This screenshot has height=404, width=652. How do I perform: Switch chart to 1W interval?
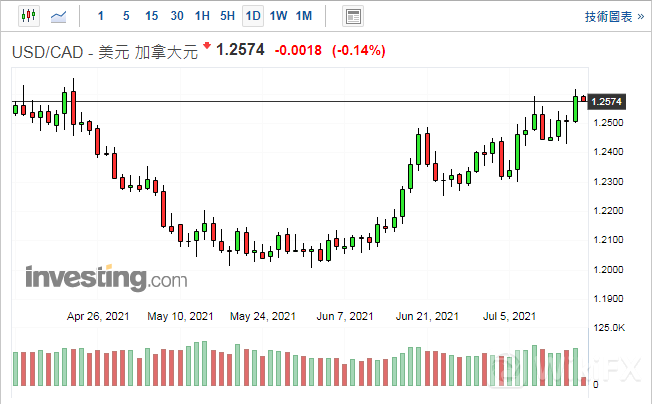click(278, 16)
